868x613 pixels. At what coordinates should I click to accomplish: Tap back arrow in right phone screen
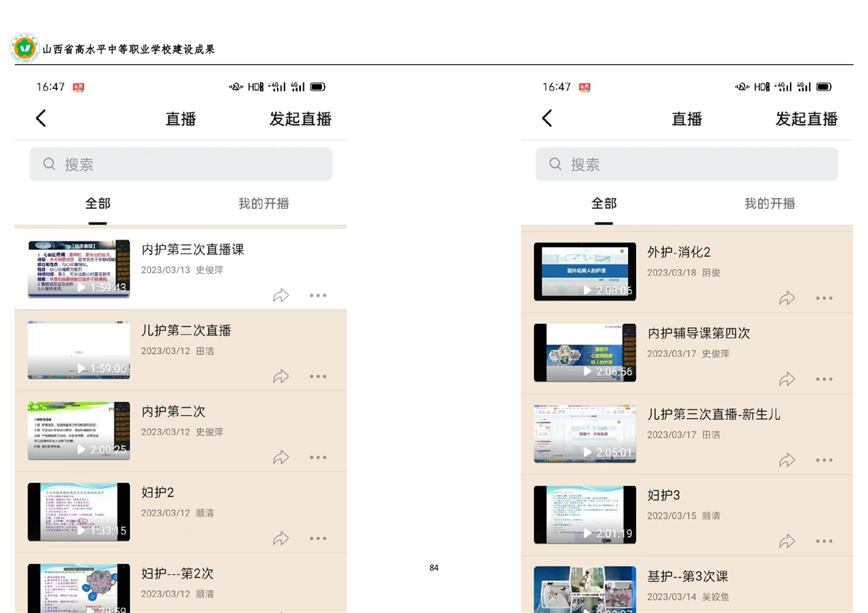(x=547, y=118)
